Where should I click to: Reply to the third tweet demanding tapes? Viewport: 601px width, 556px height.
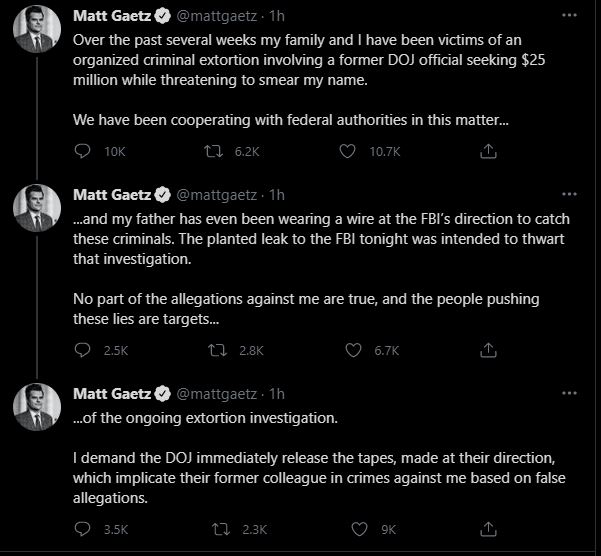point(83,529)
